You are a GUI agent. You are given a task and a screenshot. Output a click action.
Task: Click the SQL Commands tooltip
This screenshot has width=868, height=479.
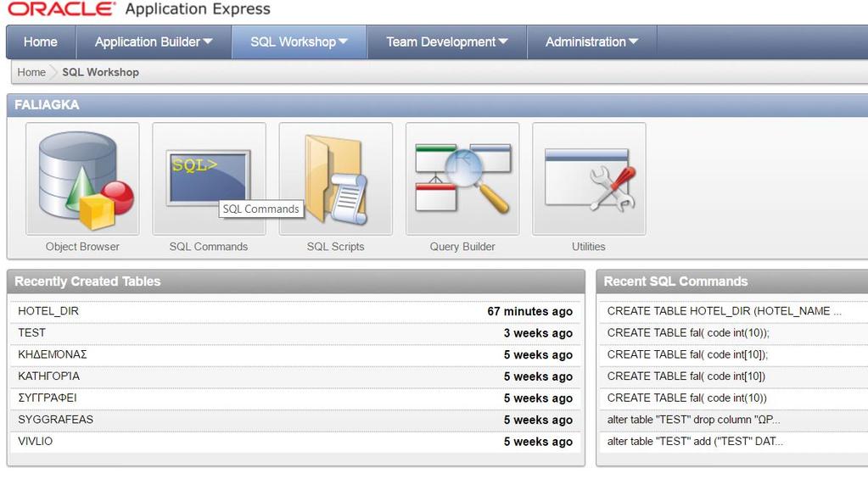click(x=260, y=209)
